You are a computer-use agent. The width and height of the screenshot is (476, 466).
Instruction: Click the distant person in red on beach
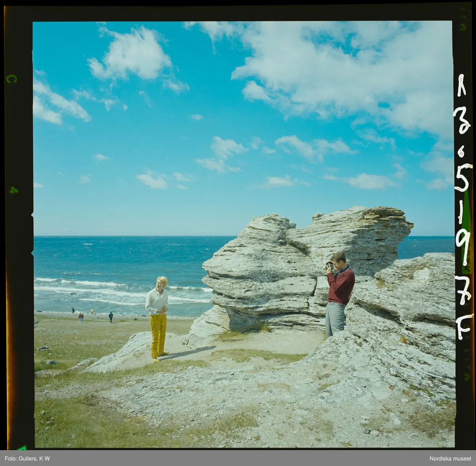[x=81, y=317]
